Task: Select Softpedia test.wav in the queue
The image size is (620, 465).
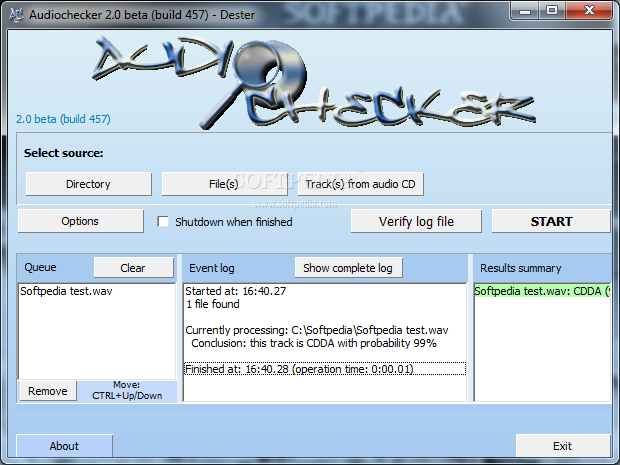Action: pos(66,291)
